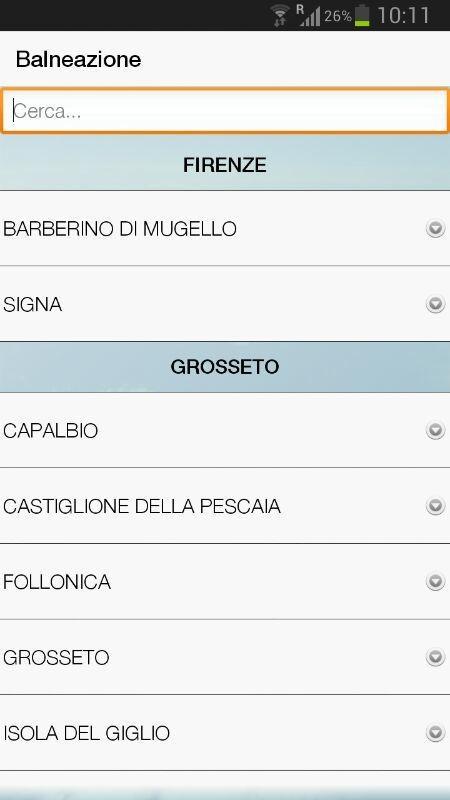Screen dimensions: 450x800
Task: Tap the battery indicator icon
Action: (362, 15)
